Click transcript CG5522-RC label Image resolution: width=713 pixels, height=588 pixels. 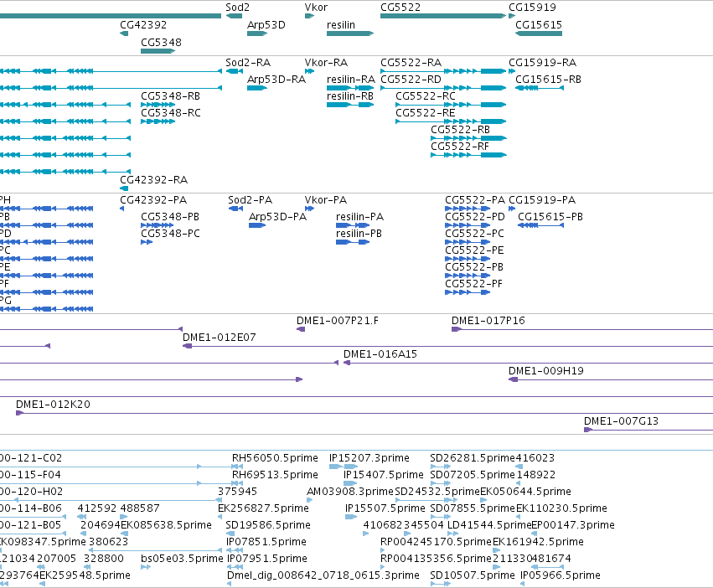tap(426, 96)
